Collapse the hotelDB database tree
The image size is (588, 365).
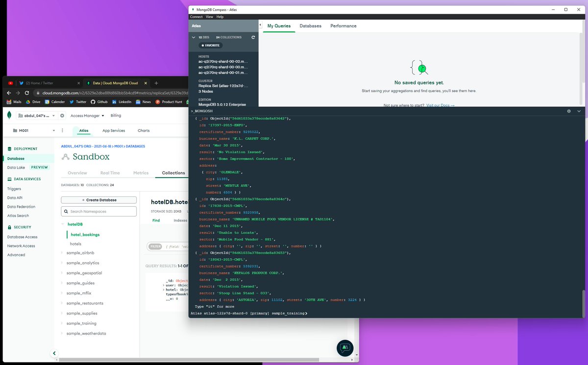tap(62, 224)
